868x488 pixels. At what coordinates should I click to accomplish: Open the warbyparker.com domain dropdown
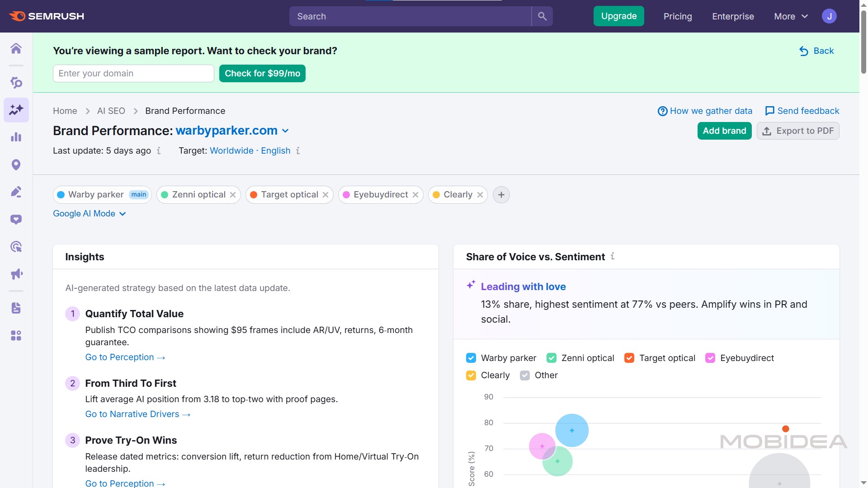coord(285,131)
